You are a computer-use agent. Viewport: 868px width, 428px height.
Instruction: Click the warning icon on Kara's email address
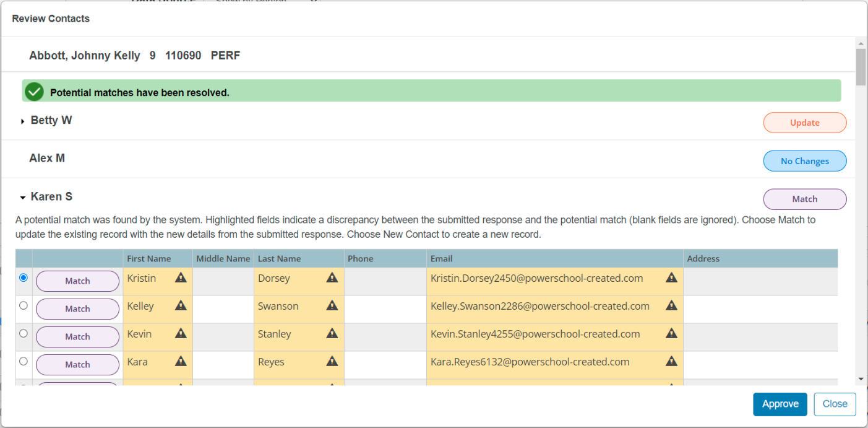671,362
